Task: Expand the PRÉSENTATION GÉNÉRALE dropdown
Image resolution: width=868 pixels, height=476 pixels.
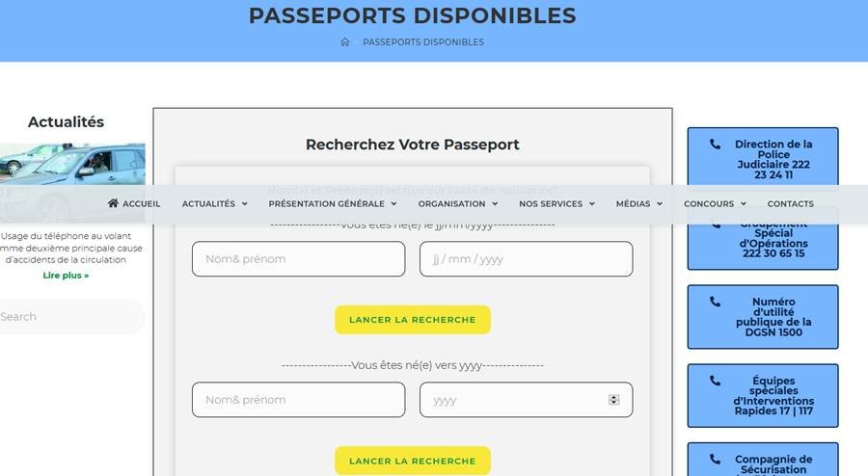Action: 332,203
